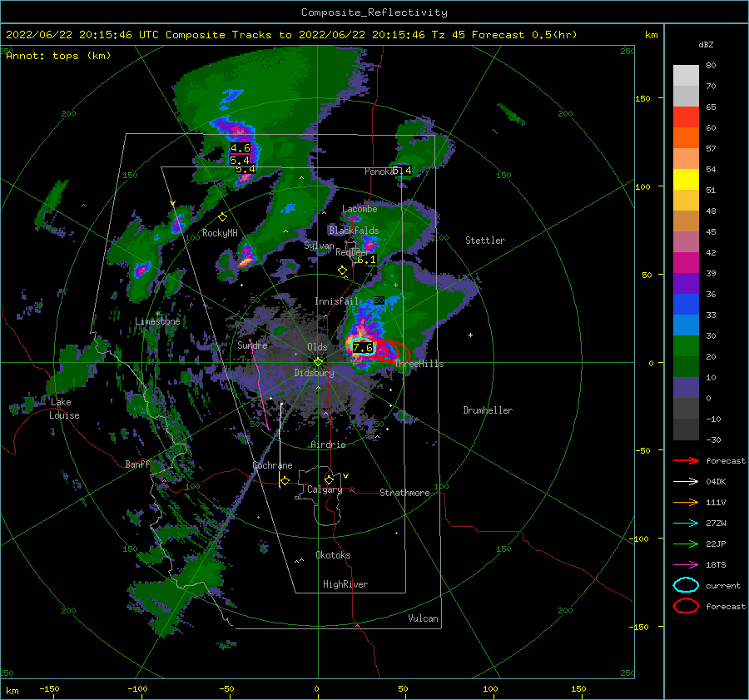Click the Airdrie city label
The width and height of the screenshot is (749, 700).
328,444
